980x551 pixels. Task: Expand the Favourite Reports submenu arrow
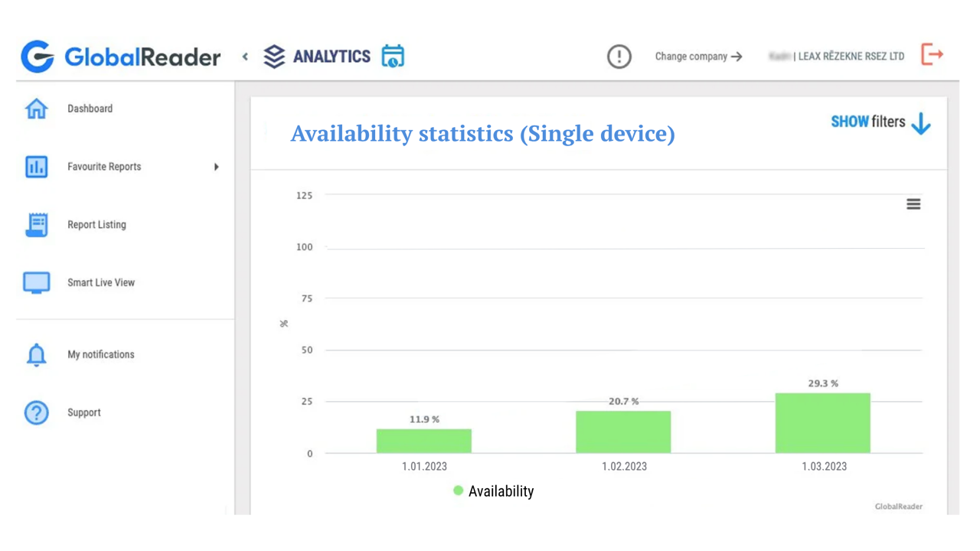click(x=216, y=167)
